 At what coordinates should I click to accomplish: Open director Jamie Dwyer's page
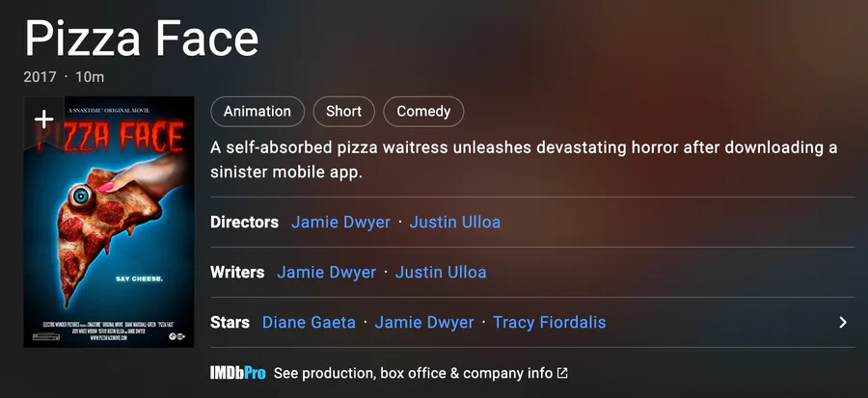click(x=340, y=223)
